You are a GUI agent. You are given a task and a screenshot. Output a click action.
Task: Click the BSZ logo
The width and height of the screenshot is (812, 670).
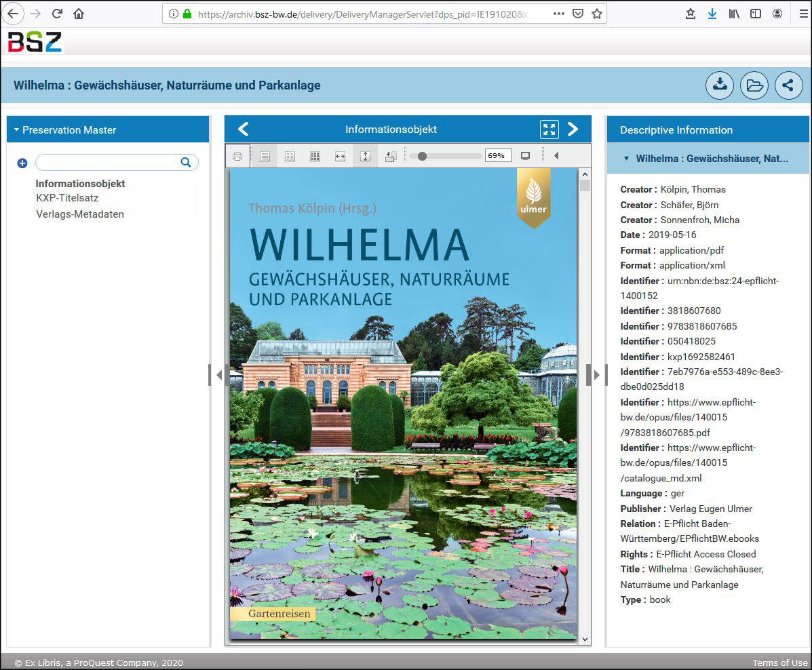[x=35, y=42]
